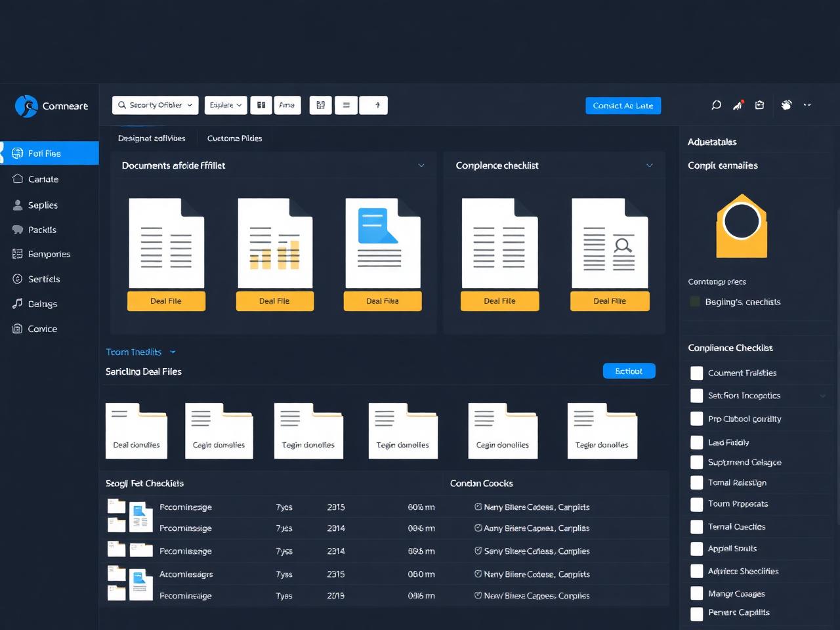Image resolution: width=840 pixels, height=630 pixels.
Task: Collapse the Conplence checklist panel chevron
Action: tap(650, 165)
